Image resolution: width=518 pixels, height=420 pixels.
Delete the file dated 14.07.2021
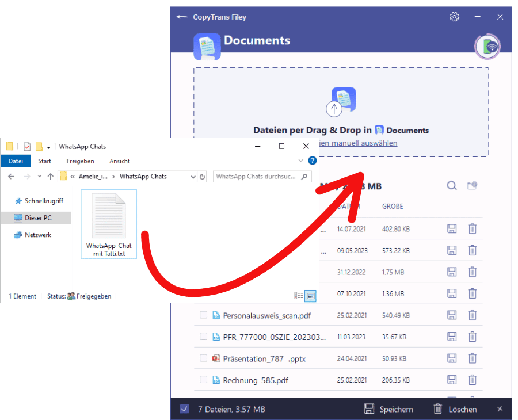coord(473,228)
